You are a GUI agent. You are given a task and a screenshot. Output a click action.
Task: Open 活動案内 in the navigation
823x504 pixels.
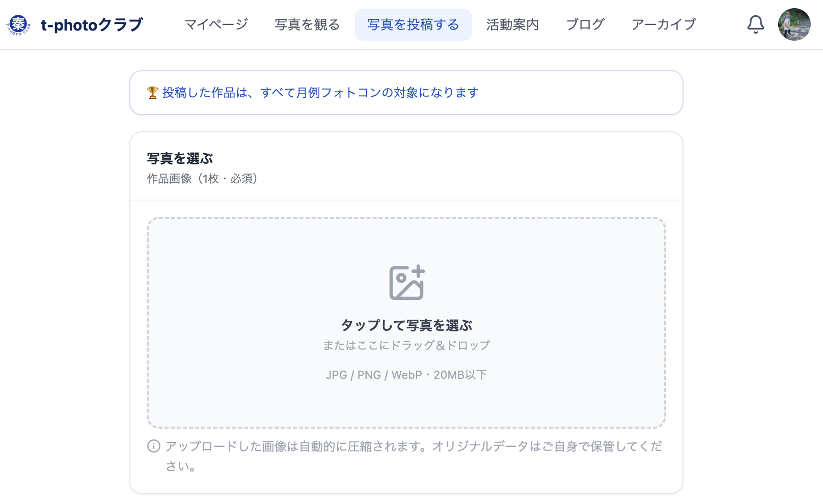click(x=512, y=24)
